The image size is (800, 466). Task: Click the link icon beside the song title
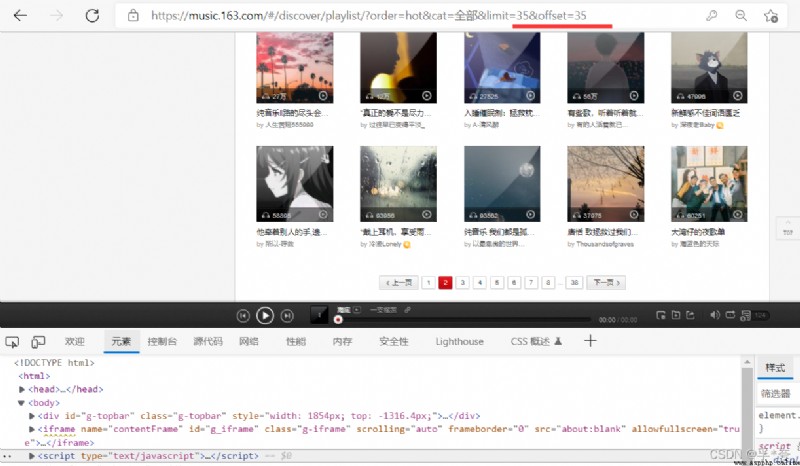[x=407, y=310]
